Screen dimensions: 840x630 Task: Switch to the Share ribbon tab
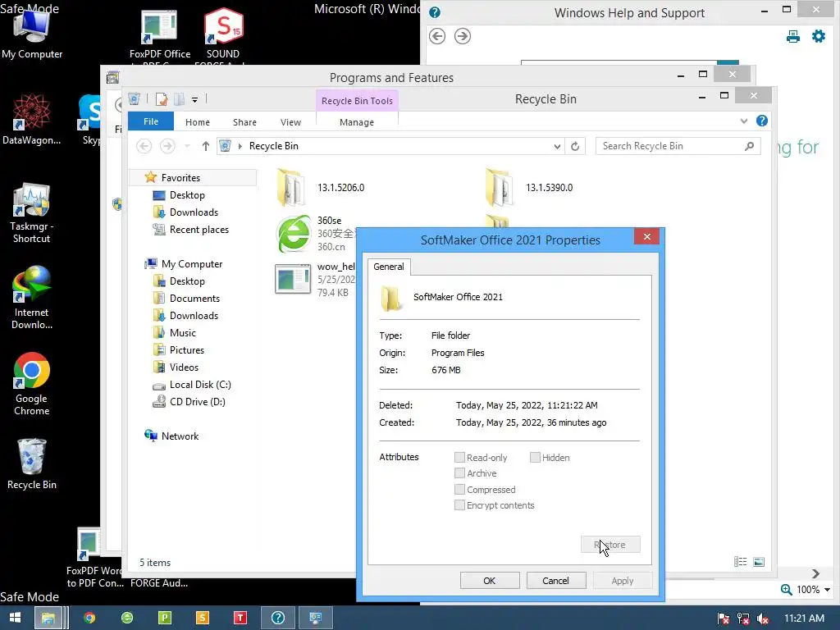[244, 122]
